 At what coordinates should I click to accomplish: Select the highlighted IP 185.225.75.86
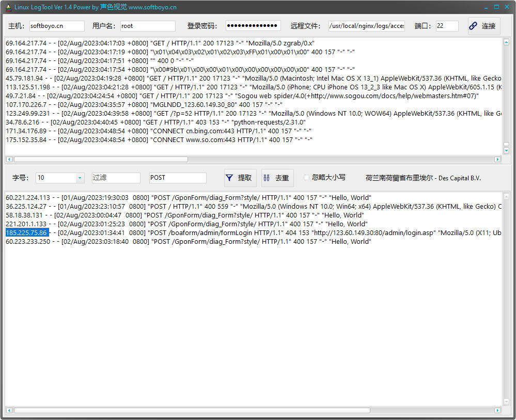click(x=27, y=233)
